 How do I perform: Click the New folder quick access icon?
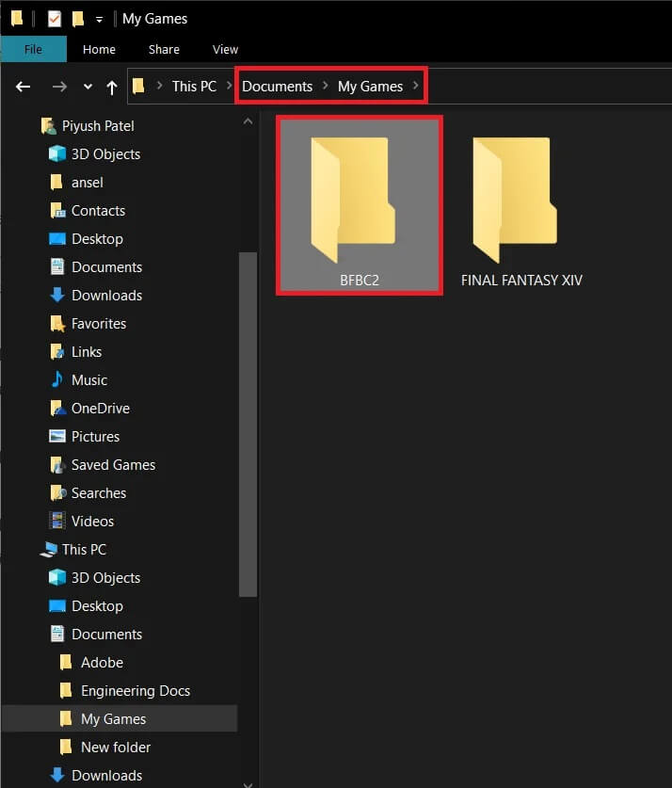tap(78, 19)
